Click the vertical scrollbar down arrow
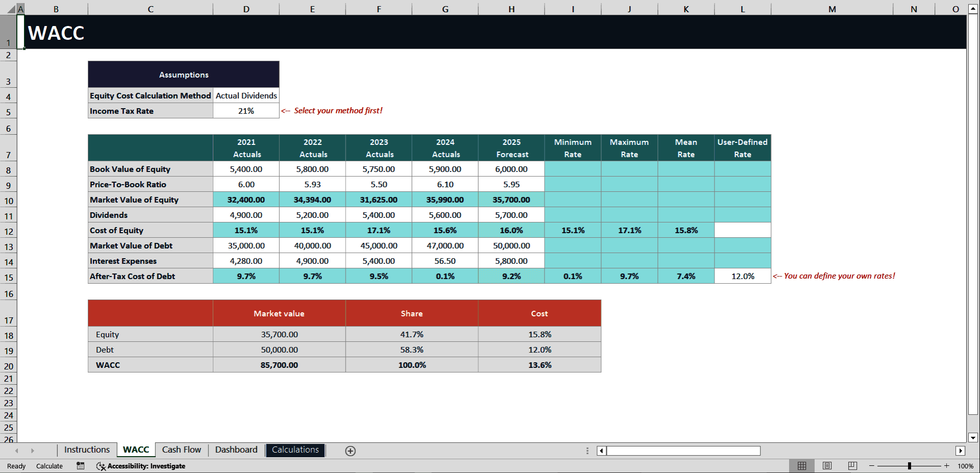The image size is (980, 473). tap(972, 438)
